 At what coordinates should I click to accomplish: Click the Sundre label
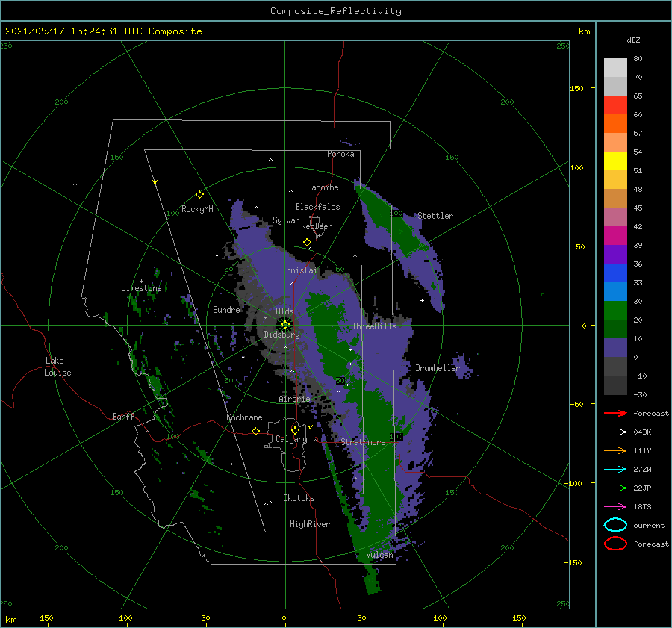point(226,309)
